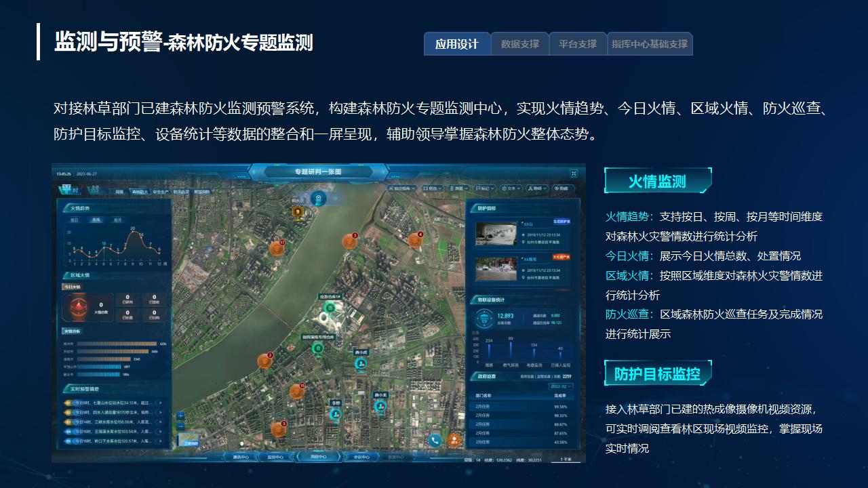Click the 消息中心 bottom button
The image size is (868, 488).
[x=319, y=456]
